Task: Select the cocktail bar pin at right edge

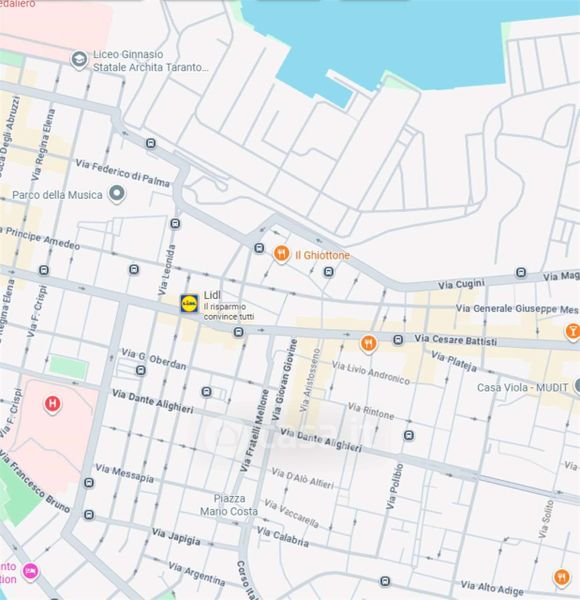Action: tap(573, 331)
